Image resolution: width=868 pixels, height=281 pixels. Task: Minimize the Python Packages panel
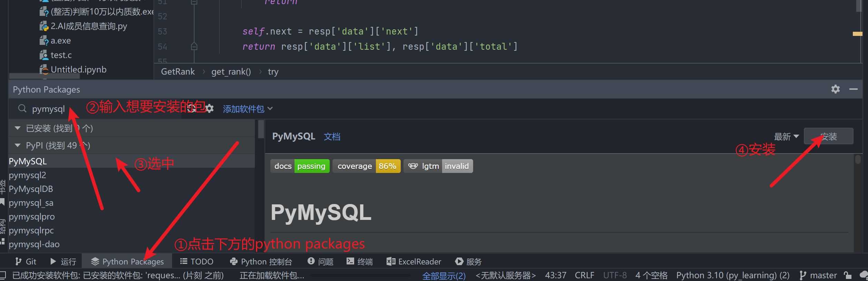click(x=853, y=89)
